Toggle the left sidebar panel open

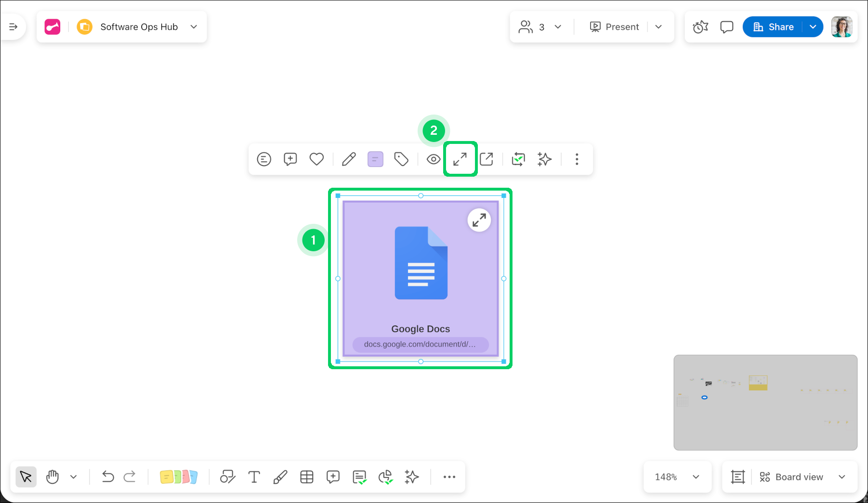[13, 27]
